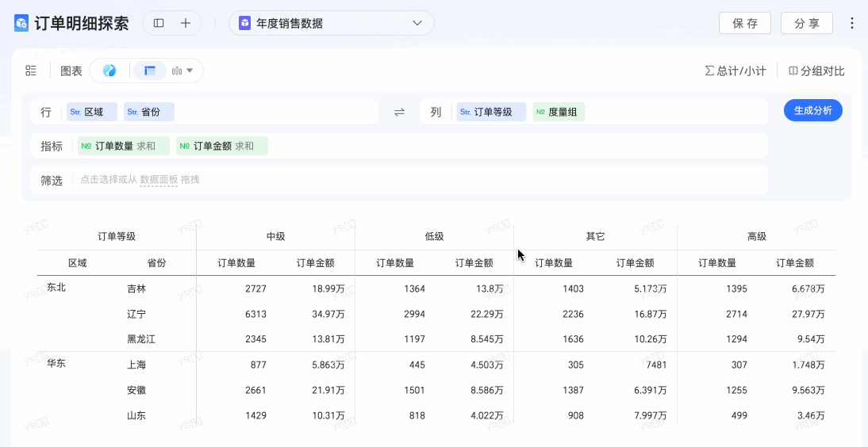Image resolution: width=868 pixels, height=447 pixels.
Task: Click the 6313 value cell
Action: click(255, 314)
